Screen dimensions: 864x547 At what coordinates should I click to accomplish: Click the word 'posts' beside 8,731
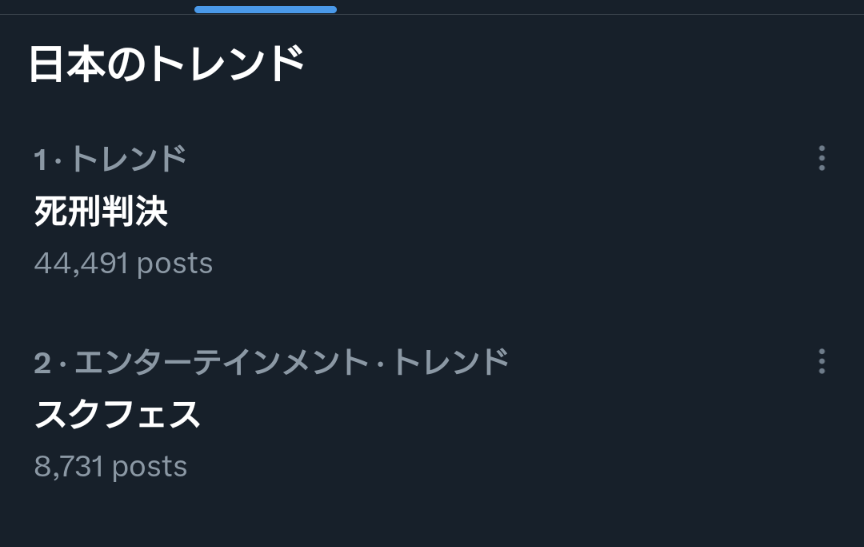(150, 468)
